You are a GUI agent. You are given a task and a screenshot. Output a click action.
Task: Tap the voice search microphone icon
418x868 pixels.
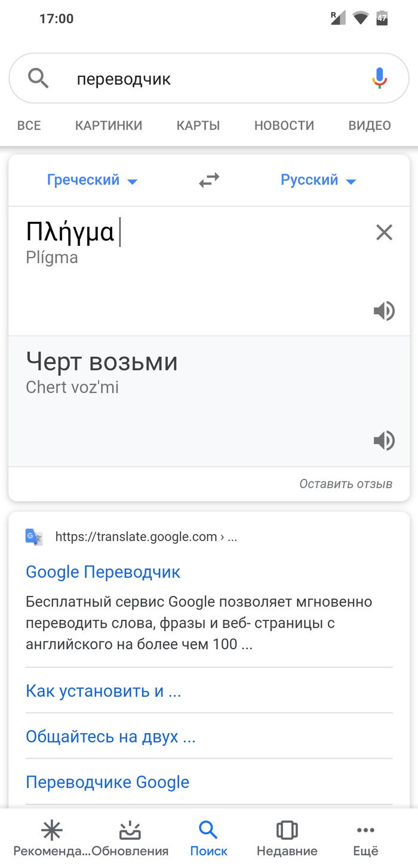[x=379, y=78]
